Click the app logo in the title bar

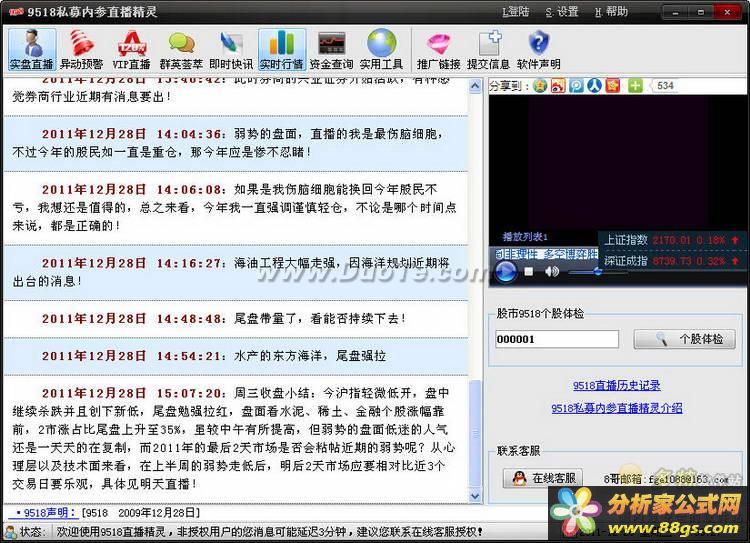click(16, 11)
